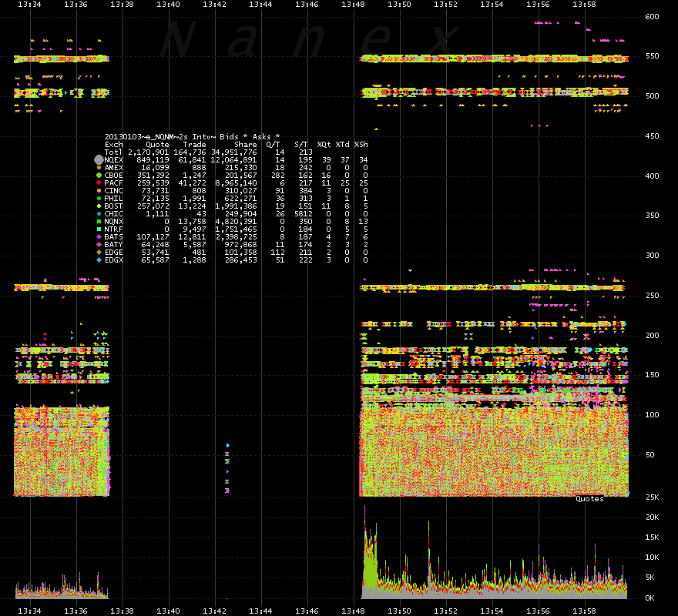Click the 'NQNX' exchange label
Screen dimensions: 678x616
point(113,221)
